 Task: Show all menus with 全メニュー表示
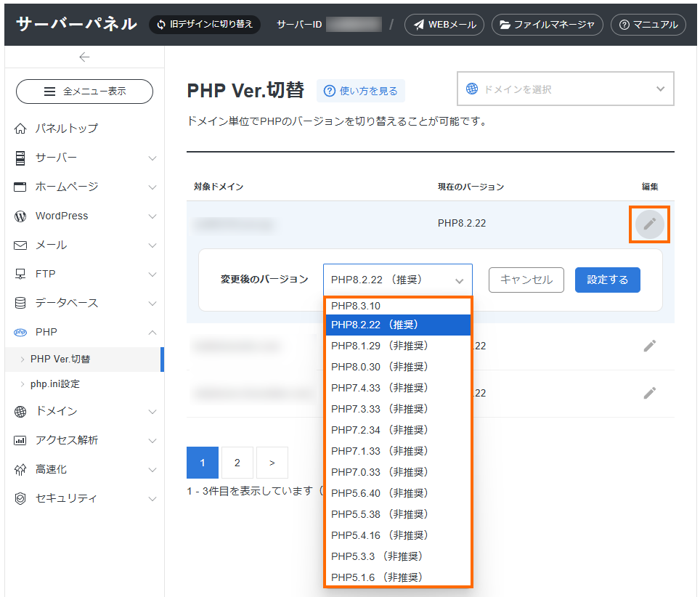point(84,92)
